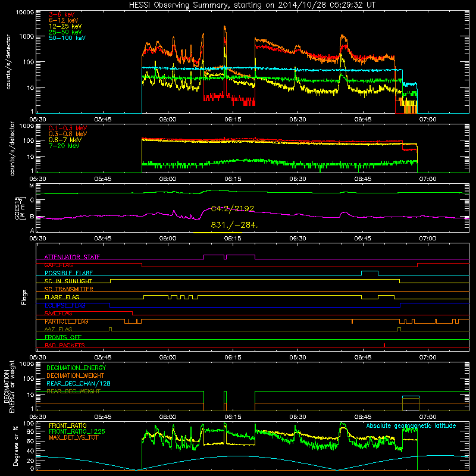Click the Degrees or % axis label
The height and width of the screenshot is (476, 476).
pyautogui.click(x=15, y=446)
